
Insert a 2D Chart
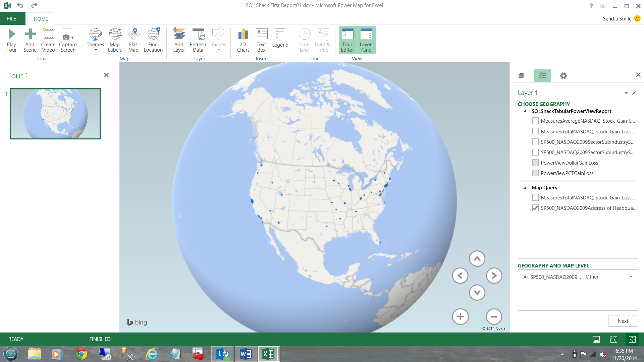[x=243, y=40]
